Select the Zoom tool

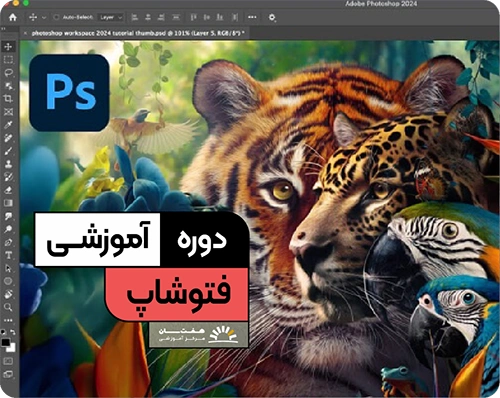click(8, 307)
